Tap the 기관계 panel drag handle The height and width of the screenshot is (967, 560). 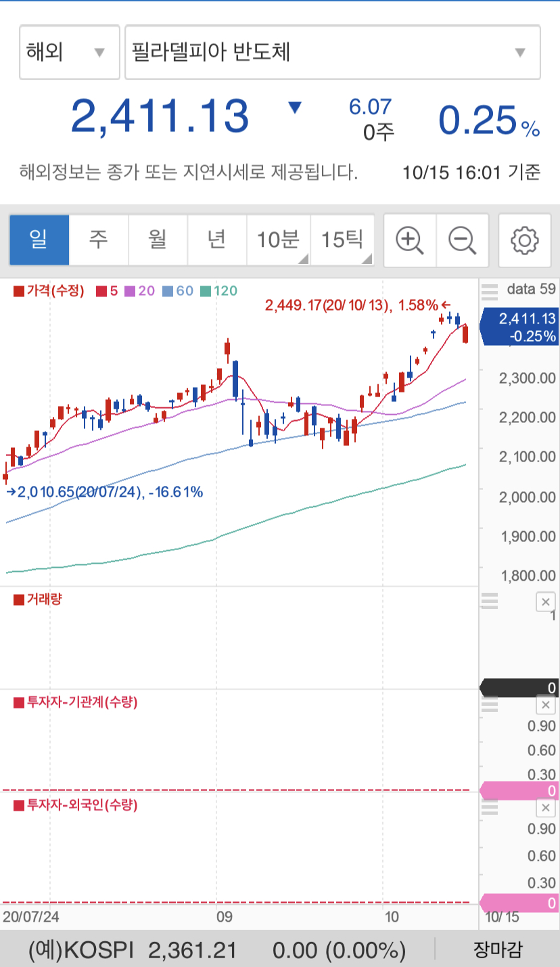point(489,704)
